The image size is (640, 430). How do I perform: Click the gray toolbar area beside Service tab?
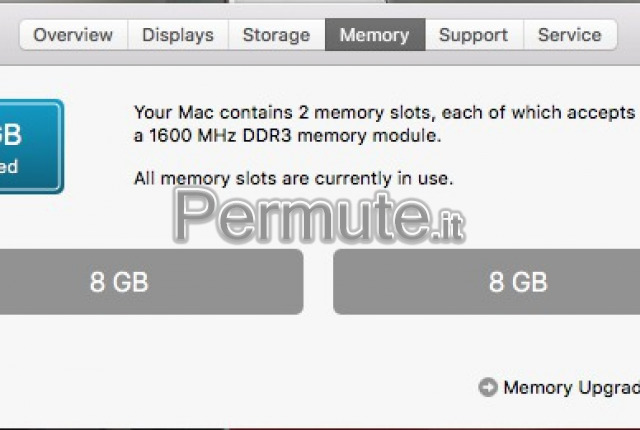pos(629,35)
